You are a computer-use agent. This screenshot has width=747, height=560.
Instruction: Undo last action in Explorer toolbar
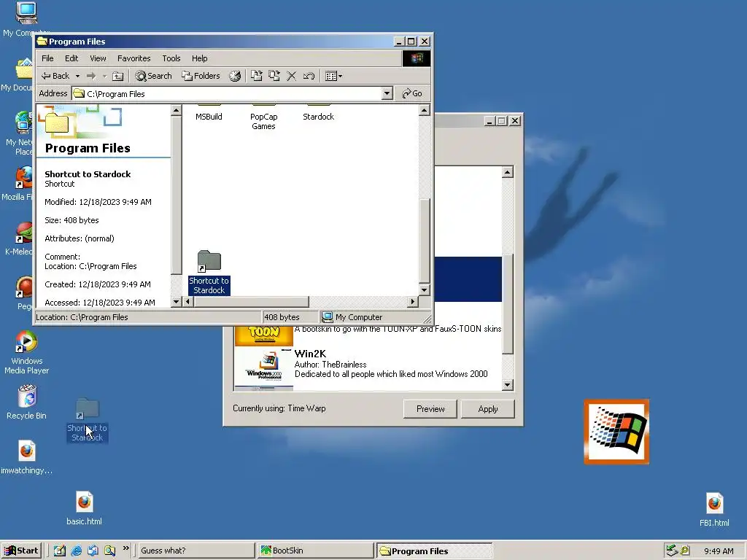point(309,76)
